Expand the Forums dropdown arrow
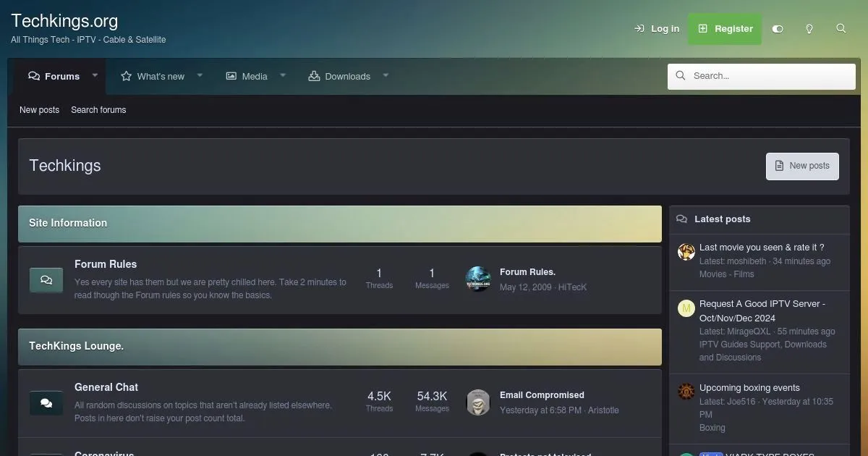 (x=95, y=75)
